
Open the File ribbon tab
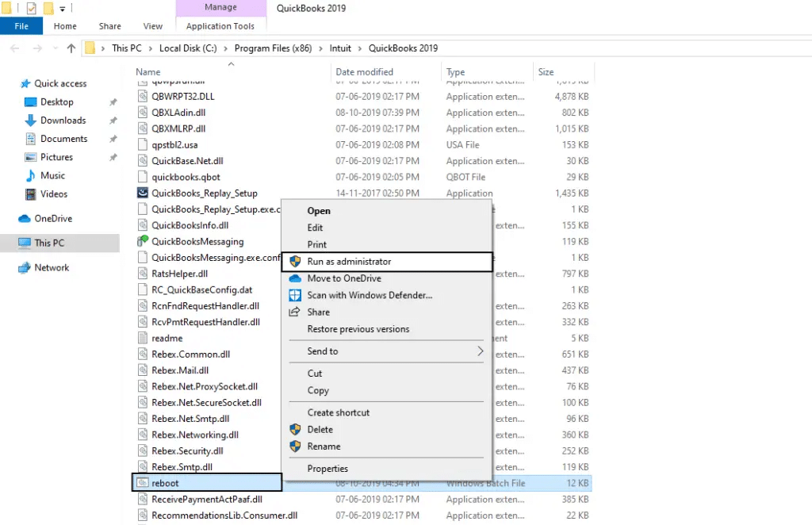click(21, 26)
